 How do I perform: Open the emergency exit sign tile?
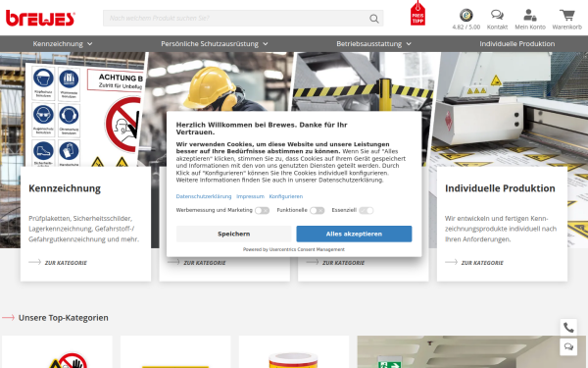coord(471,352)
